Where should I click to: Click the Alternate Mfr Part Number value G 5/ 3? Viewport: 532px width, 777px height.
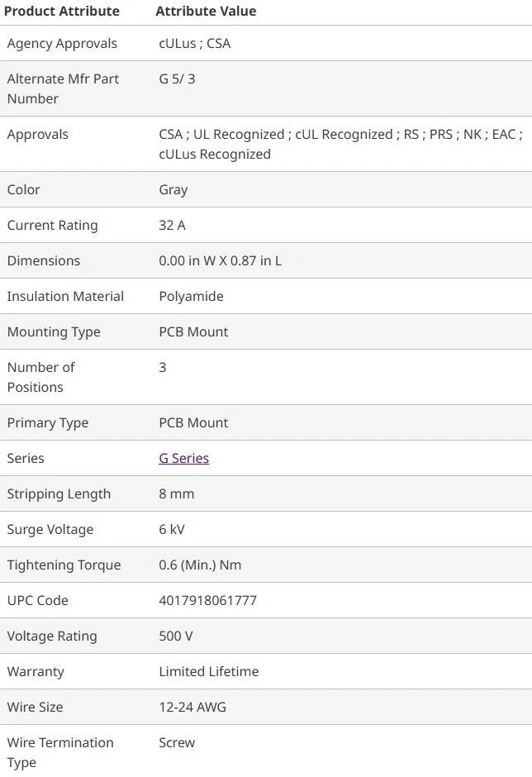click(x=177, y=79)
